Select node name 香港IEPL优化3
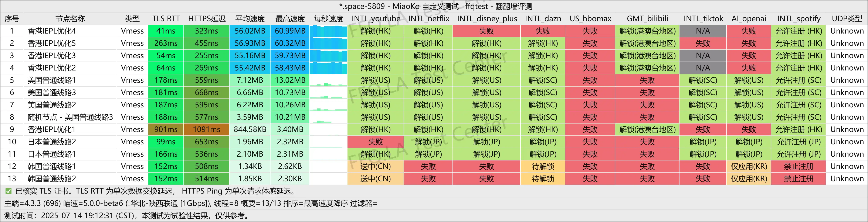The height and width of the screenshot is (222, 868). point(52,56)
